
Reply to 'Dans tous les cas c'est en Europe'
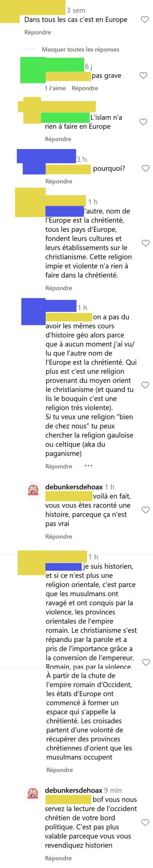click(x=38, y=32)
